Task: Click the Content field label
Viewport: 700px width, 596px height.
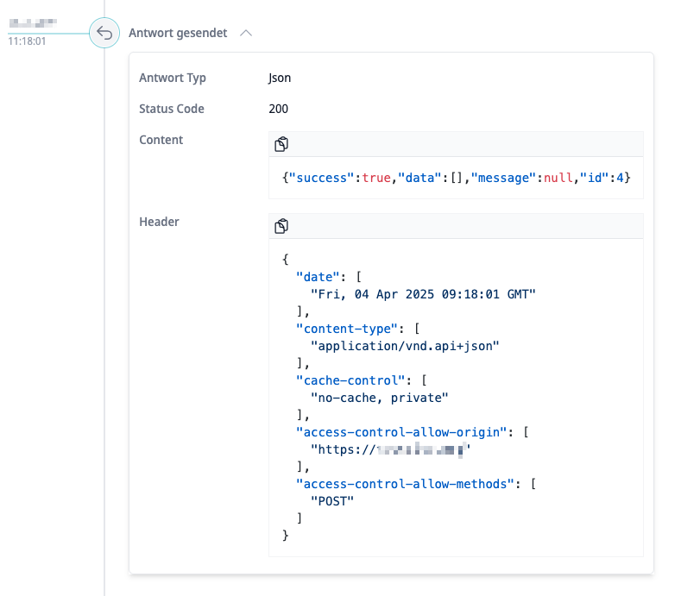Action: click(161, 140)
